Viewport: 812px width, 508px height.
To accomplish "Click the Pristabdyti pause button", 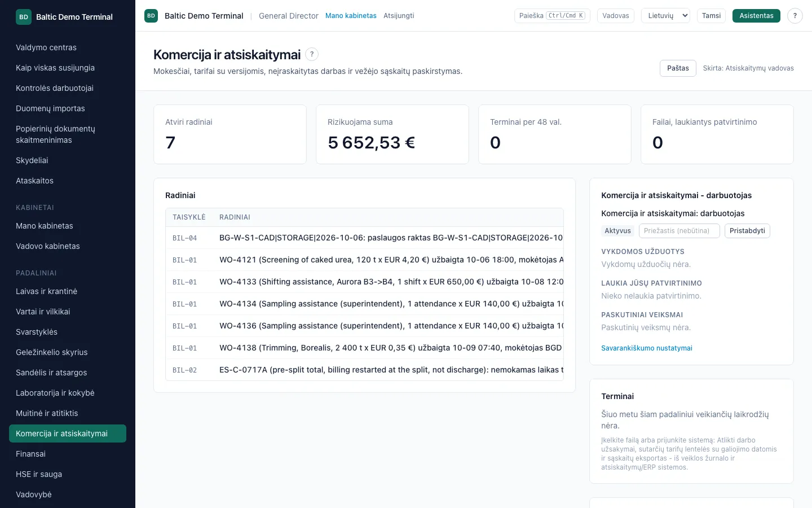I will (747, 231).
